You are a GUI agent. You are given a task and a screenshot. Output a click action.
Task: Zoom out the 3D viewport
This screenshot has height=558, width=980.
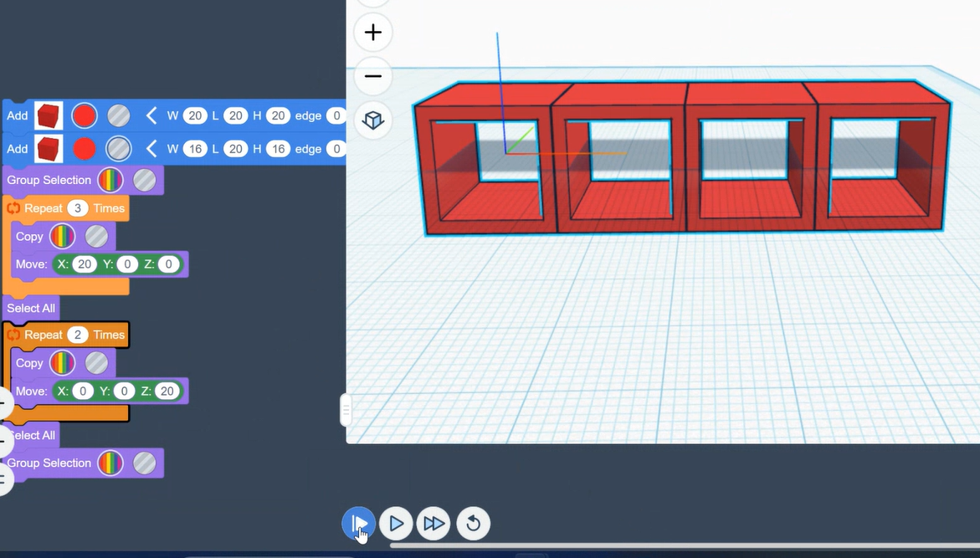(372, 76)
